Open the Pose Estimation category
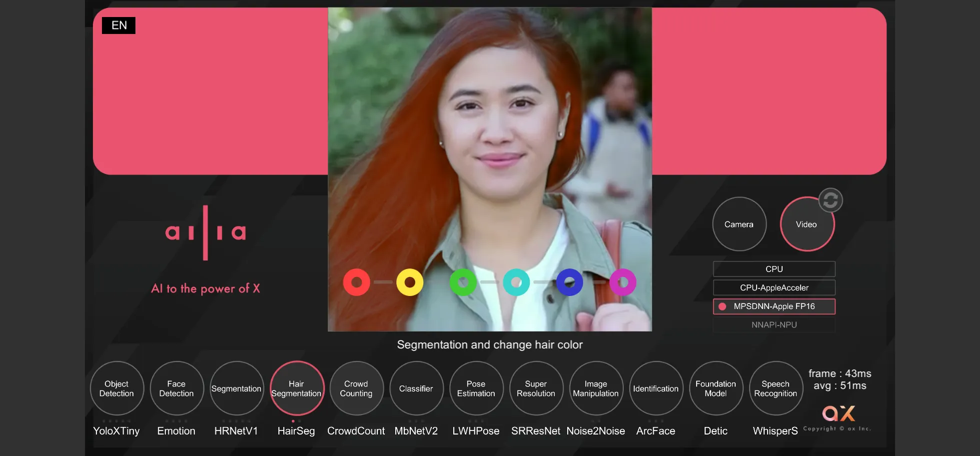The height and width of the screenshot is (456, 980). click(476, 388)
